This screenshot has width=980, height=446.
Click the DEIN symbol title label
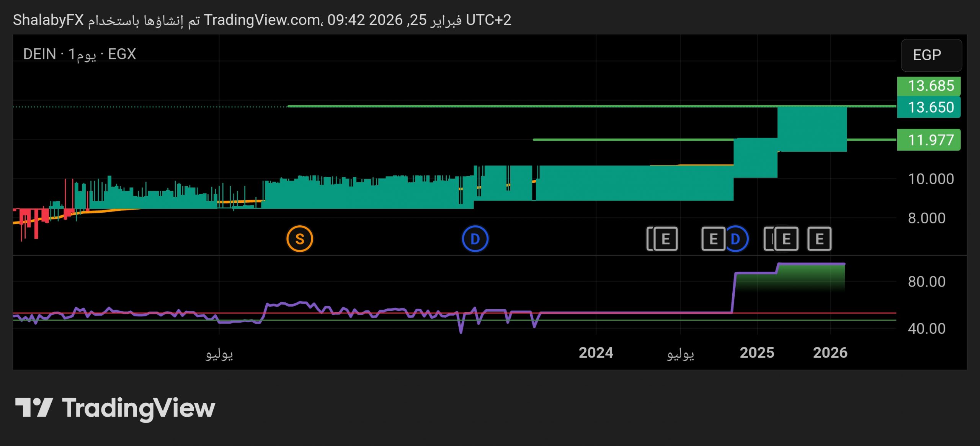point(39,54)
